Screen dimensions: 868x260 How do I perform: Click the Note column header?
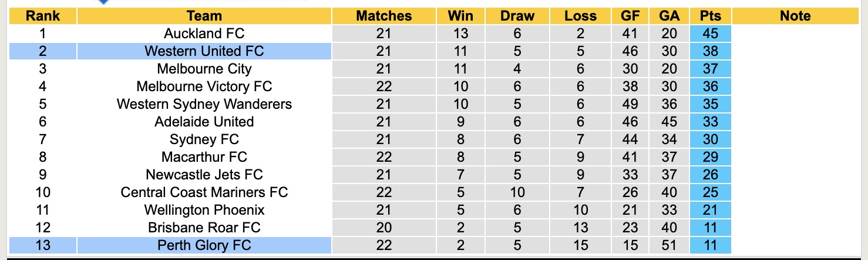(795, 16)
